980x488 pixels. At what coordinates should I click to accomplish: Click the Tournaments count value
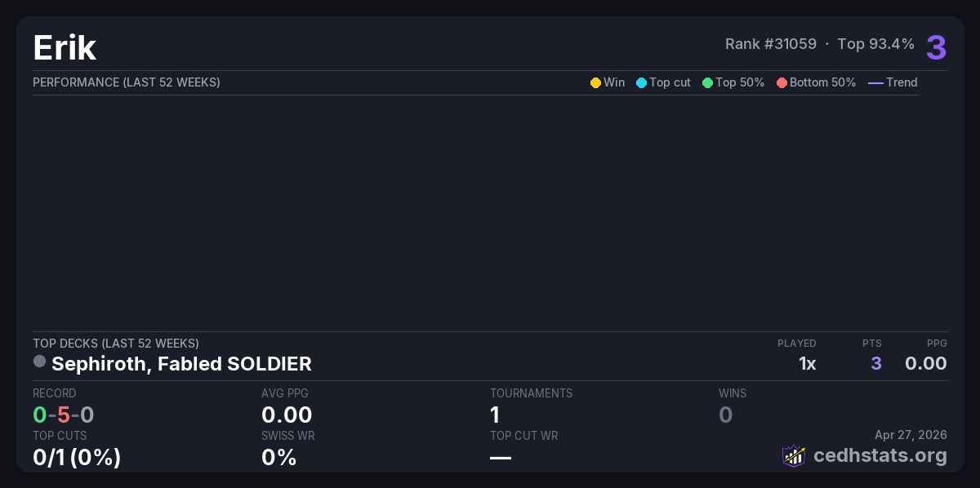click(495, 415)
